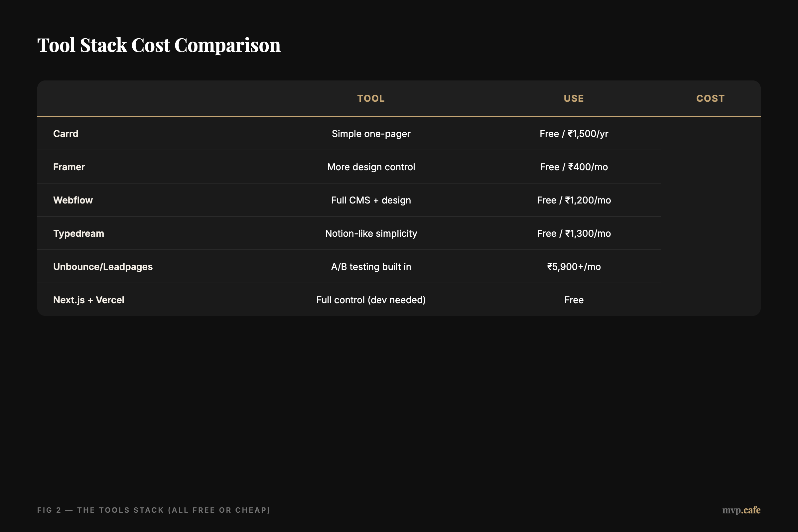Click the A/B testing built in cell
Image resolution: width=798 pixels, height=532 pixels.
pos(371,267)
